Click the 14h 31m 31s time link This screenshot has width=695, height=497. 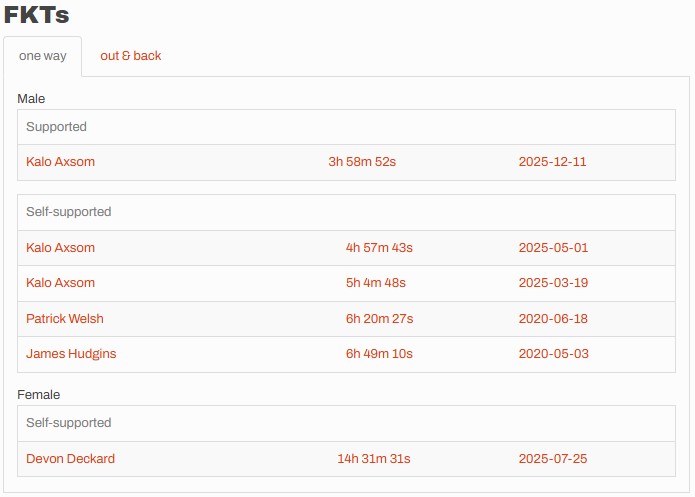[374, 459]
